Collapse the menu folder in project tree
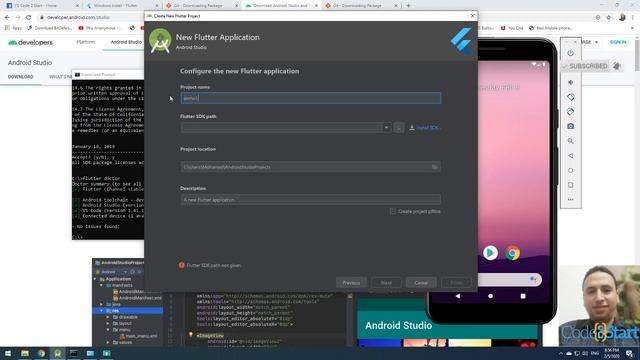This screenshot has height=360, width=640. pos(108,329)
